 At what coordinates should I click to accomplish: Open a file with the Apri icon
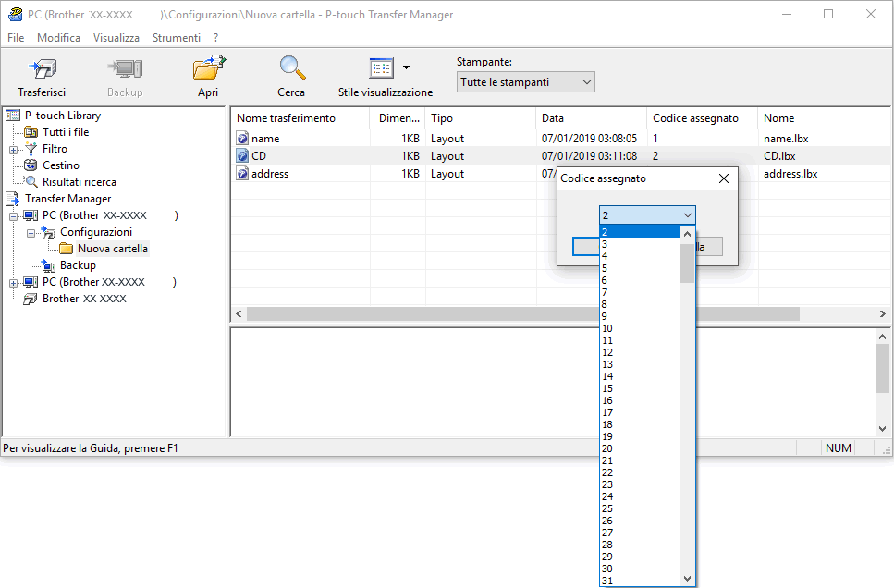click(x=209, y=68)
